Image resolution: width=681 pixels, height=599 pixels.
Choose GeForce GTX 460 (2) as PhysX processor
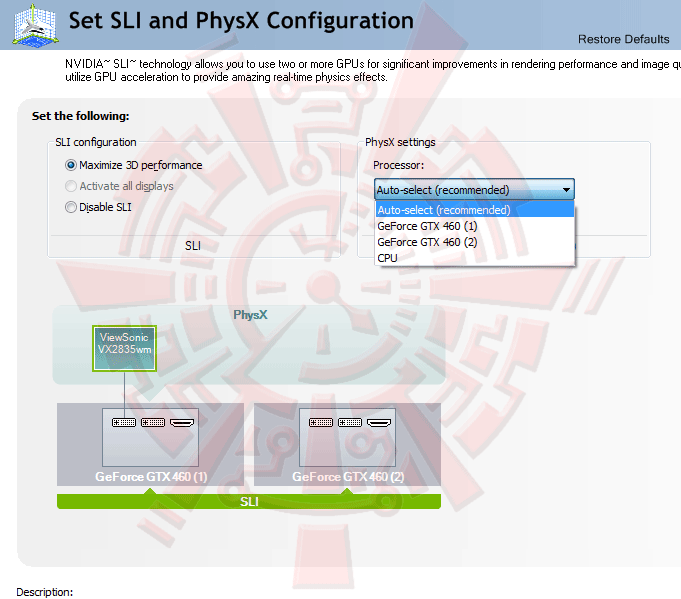pyautogui.click(x=474, y=242)
